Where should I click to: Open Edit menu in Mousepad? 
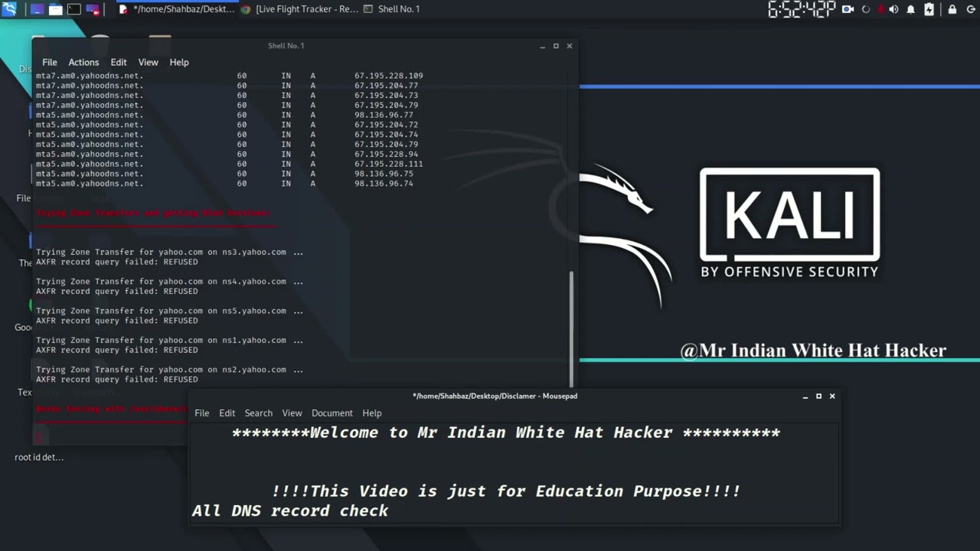[227, 412]
